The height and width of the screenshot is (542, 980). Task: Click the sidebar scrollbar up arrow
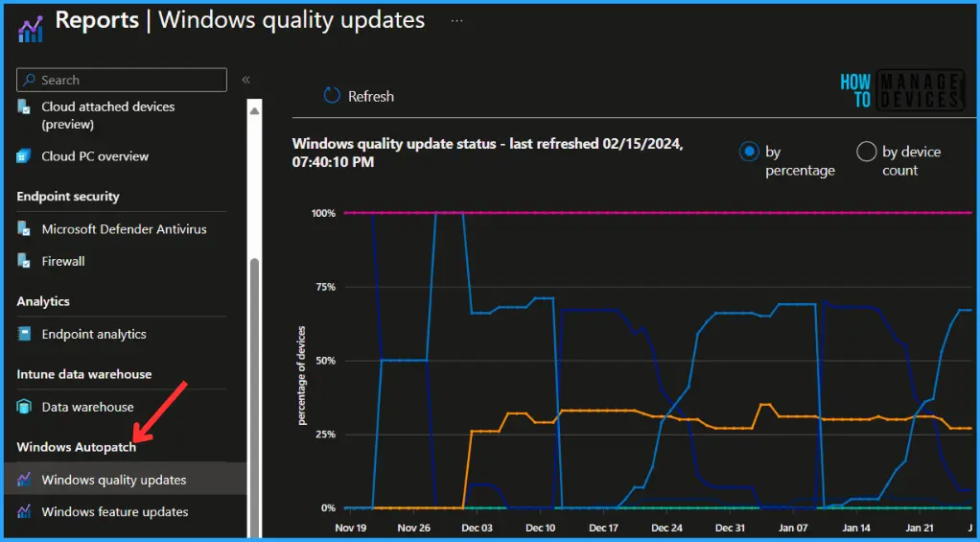254,111
